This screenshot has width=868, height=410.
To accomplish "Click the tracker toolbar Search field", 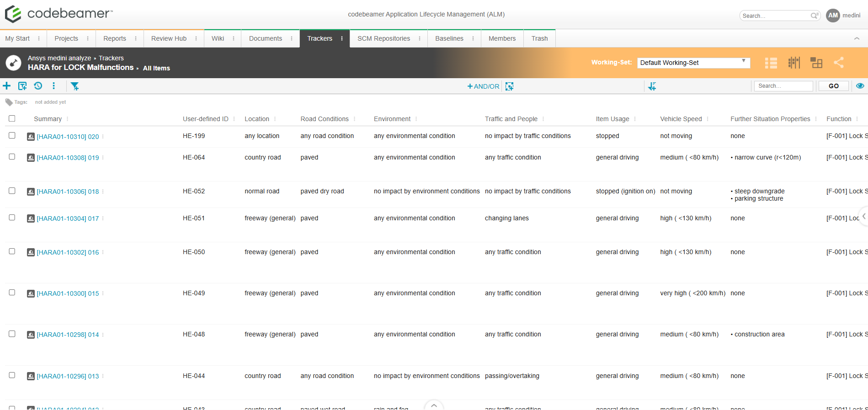I will pos(783,86).
